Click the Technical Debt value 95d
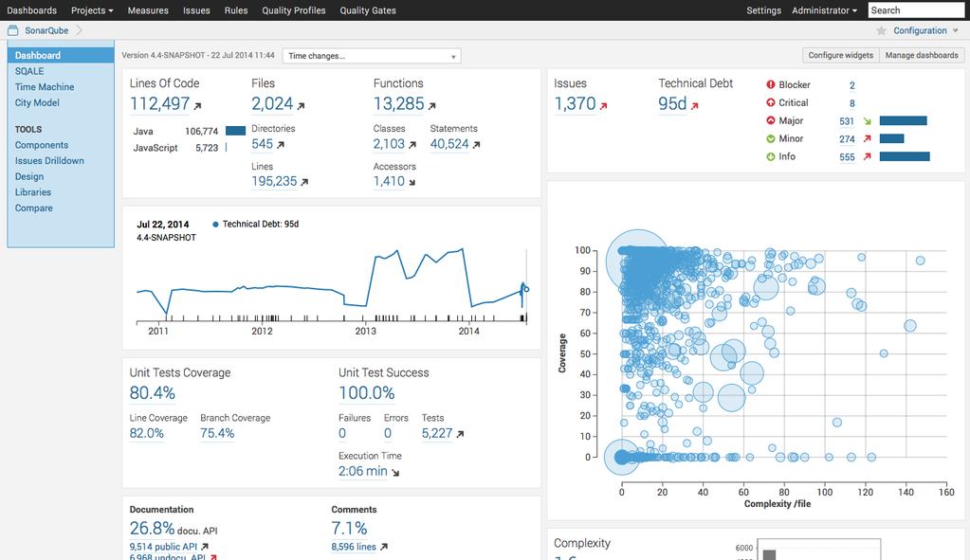 pyautogui.click(x=672, y=104)
